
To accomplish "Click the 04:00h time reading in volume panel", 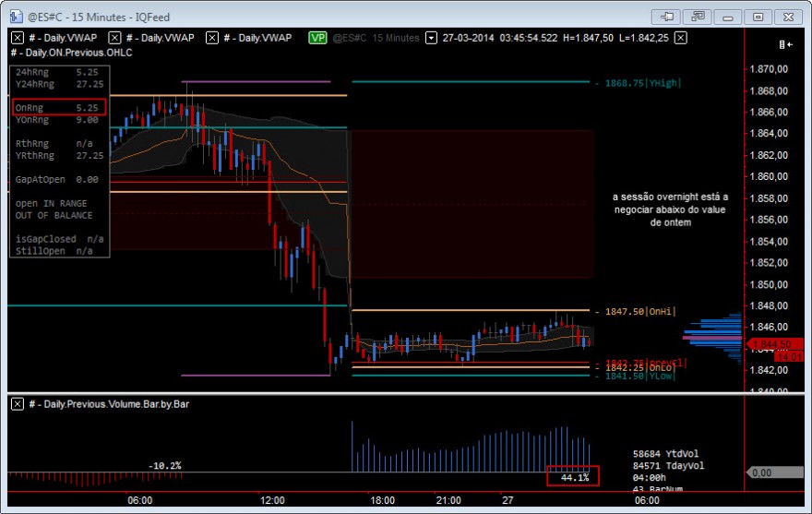I will pyautogui.click(x=650, y=478).
